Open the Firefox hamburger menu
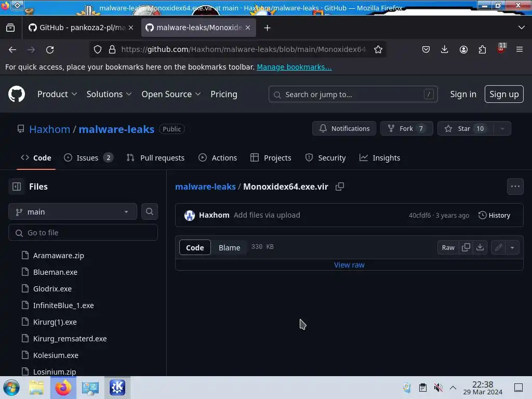Viewport: 532px width, 399px height. pos(520,49)
